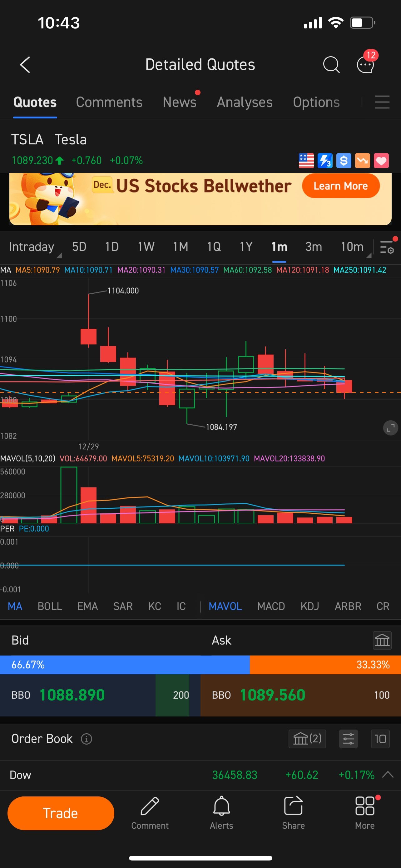Toggle the MAVOL sub-chart indicator
The image size is (401, 868).
pos(225,606)
